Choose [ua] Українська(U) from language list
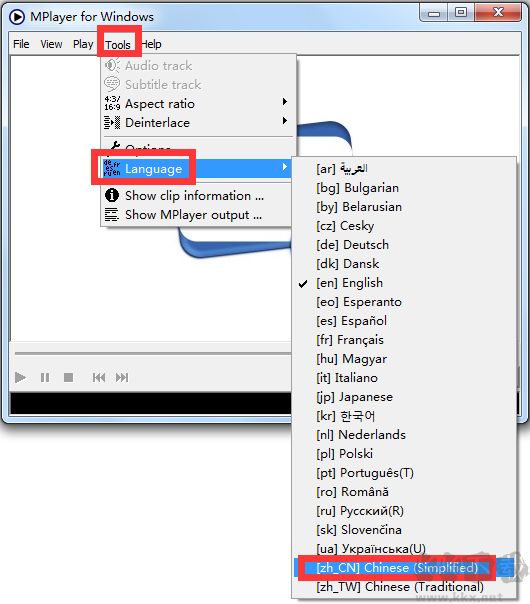 404,549
